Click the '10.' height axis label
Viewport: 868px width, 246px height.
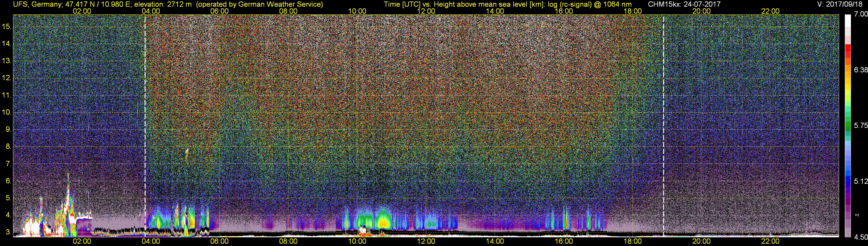[x=7, y=112]
